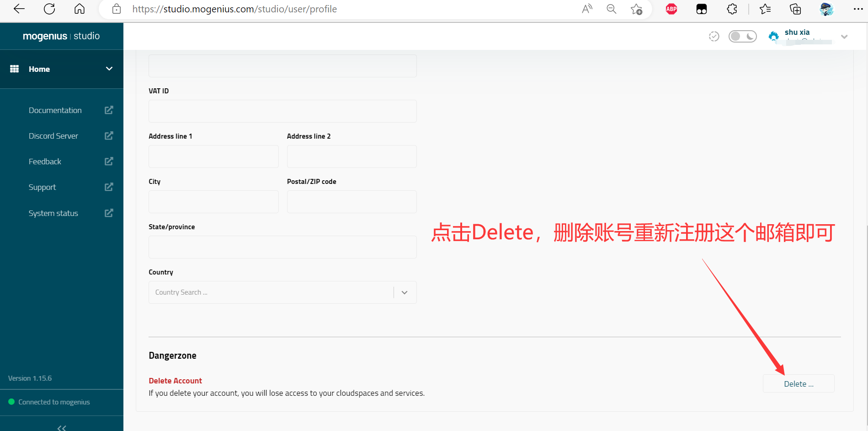Click the Support external link icon

pos(109,187)
